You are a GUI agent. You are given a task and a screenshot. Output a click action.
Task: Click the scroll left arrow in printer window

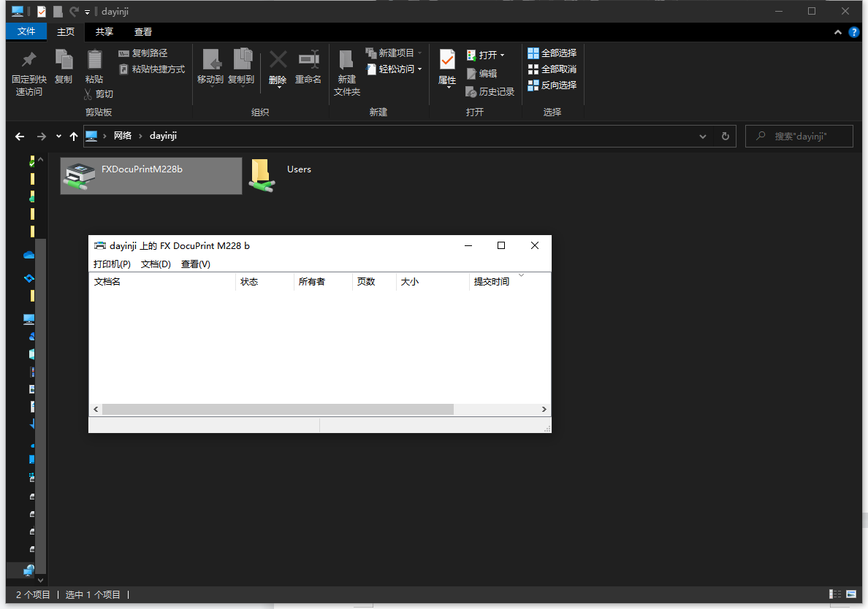tap(96, 410)
